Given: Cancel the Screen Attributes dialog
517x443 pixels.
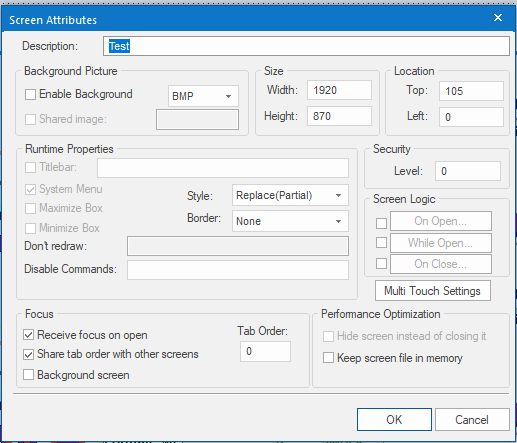Looking at the screenshot, I should point(472,420).
